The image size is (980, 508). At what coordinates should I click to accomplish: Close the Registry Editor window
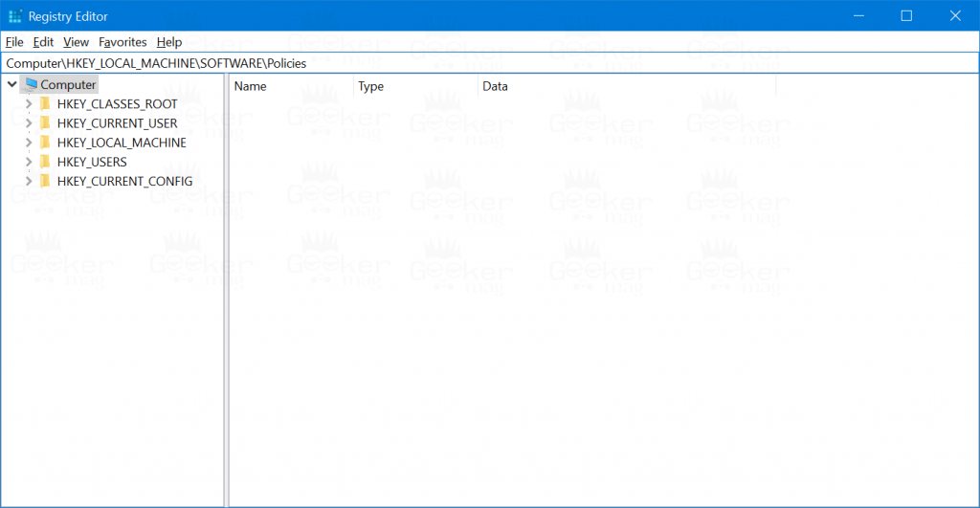coord(955,15)
